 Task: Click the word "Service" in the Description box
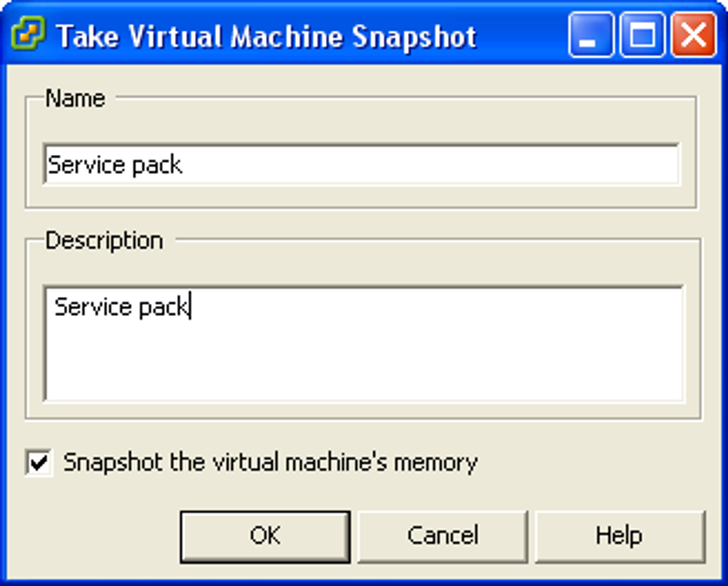click(93, 307)
